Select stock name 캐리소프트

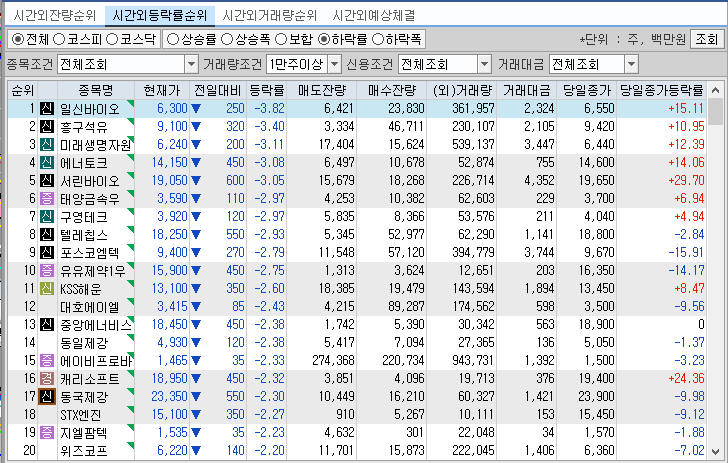click(90, 379)
